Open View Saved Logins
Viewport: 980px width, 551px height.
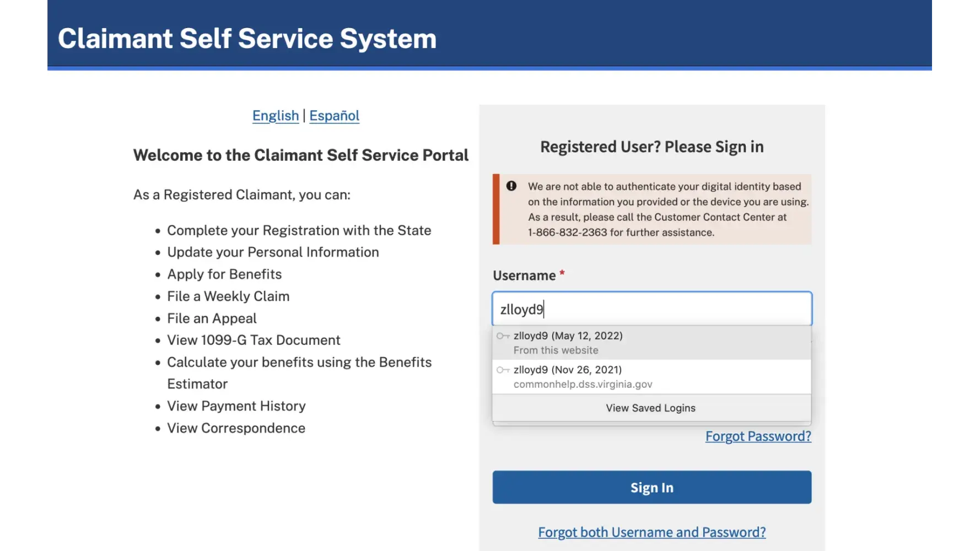pos(650,408)
